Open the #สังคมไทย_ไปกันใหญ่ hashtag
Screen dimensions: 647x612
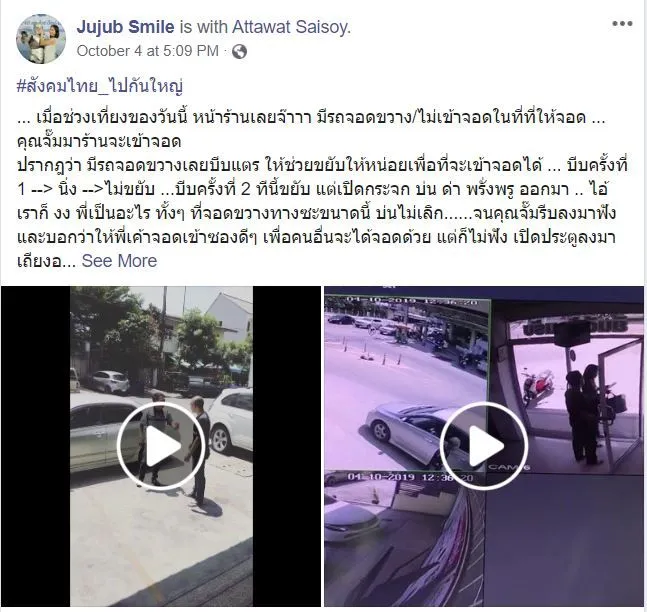(99, 86)
